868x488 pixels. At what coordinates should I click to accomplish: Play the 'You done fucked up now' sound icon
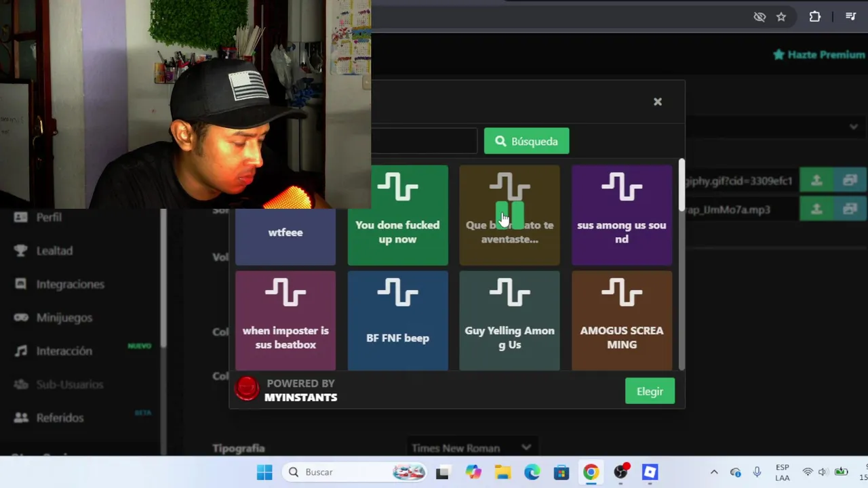(x=397, y=188)
